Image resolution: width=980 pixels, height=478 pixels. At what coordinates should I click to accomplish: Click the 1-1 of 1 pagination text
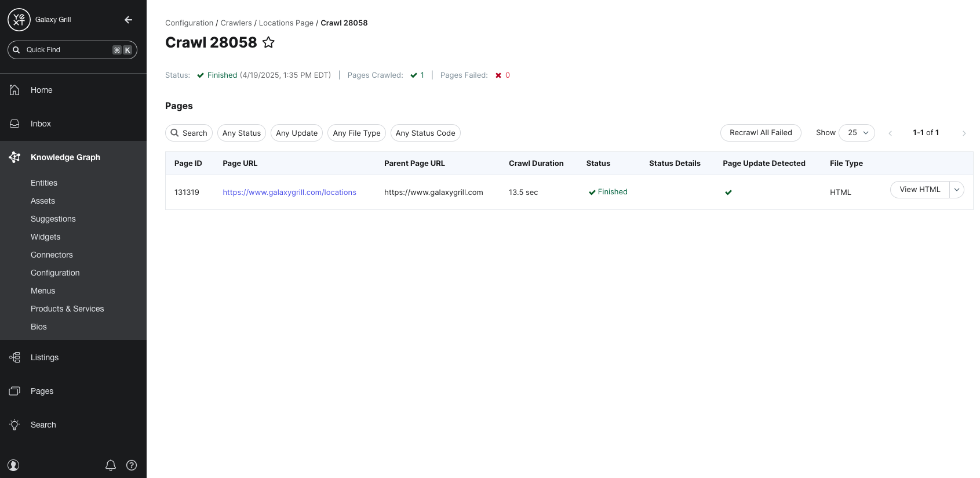926,133
